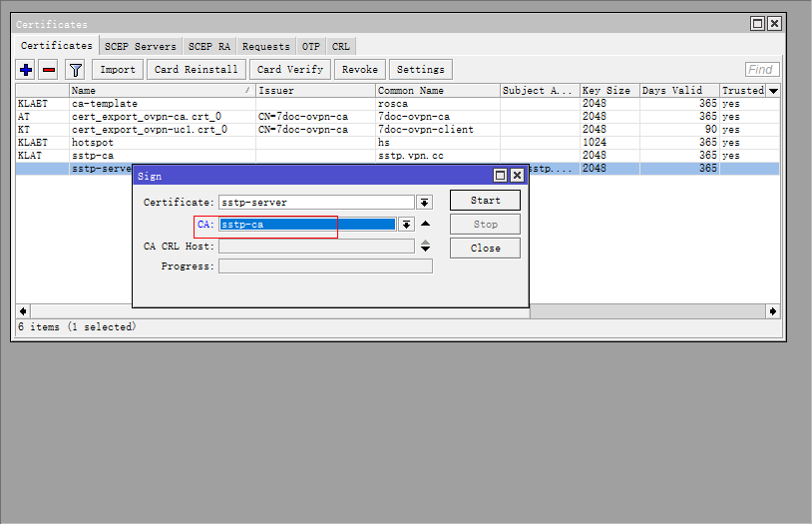Maximize the Sign dialog window
Screen dimensions: 812x524
(x=501, y=176)
